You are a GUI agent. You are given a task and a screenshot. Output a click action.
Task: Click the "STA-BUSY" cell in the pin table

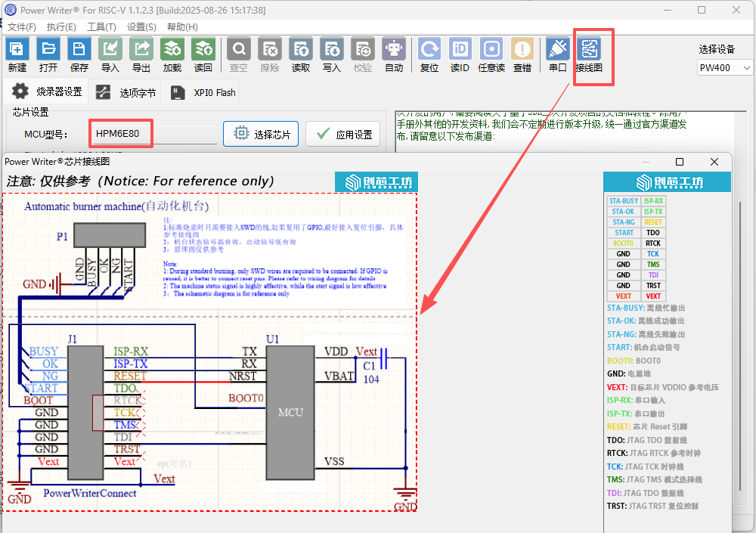624,200
